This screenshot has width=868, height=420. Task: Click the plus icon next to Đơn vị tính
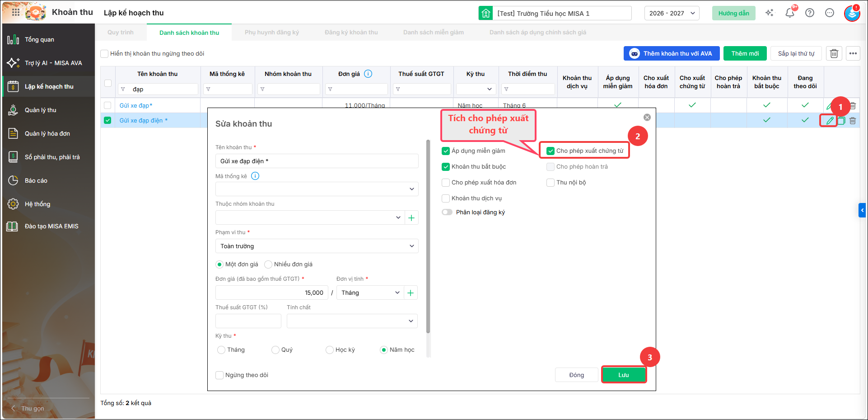click(411, 293)
